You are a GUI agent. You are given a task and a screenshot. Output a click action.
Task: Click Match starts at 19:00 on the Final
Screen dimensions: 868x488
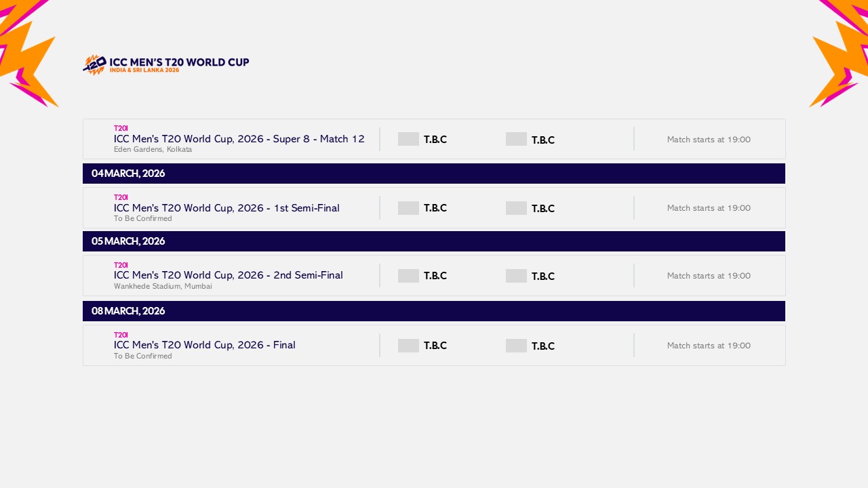709,345
